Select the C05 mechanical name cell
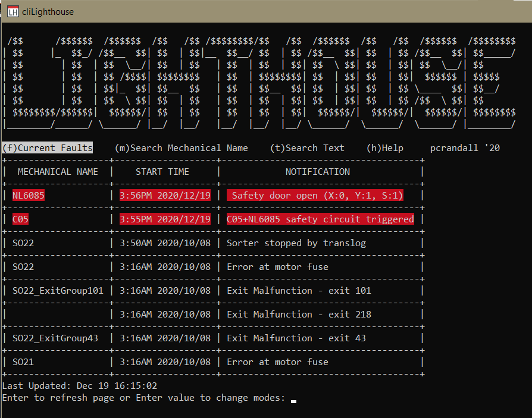 pyautogui.click(x=20, y=219)
